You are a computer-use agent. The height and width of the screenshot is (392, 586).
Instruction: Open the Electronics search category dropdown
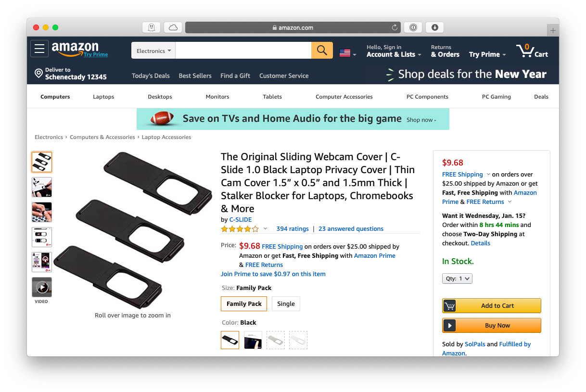click(153, 50)
